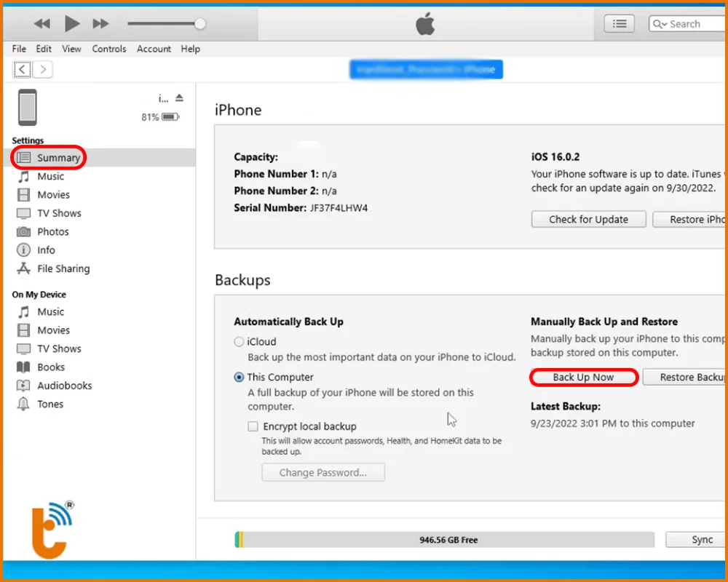Enable Encrypt local backup checkbox

(253, 426)
